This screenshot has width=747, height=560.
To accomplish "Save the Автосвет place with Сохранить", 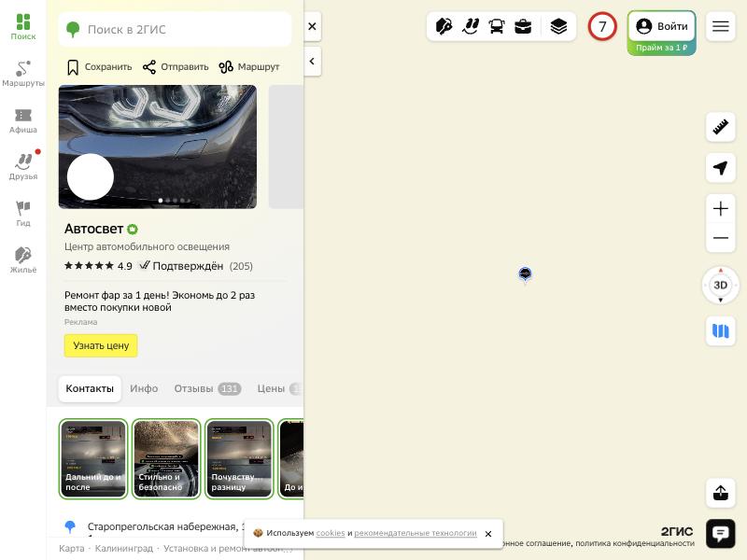I will point(99,67).
